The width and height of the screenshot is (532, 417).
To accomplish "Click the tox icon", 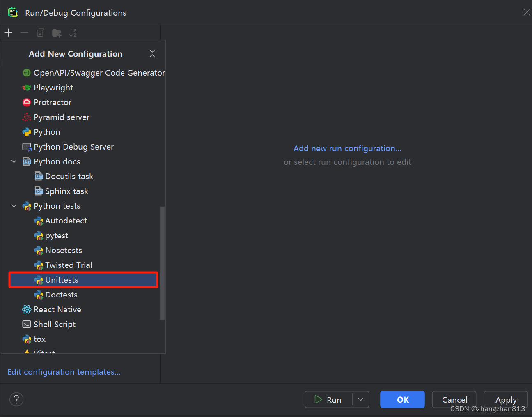I will click(x=27, y=339).
